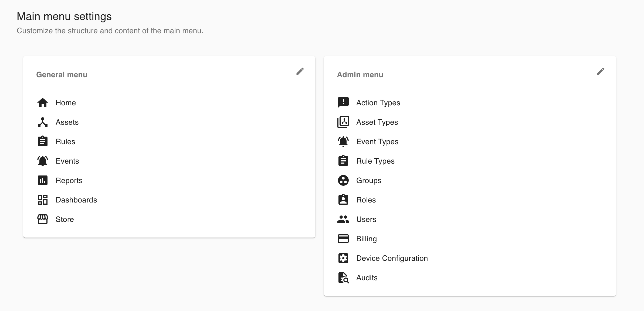Image resolution: width=644 pixels, height=311 pixels.
Task: Choose the Rule Types item
Action: click(x=375, y=161)
